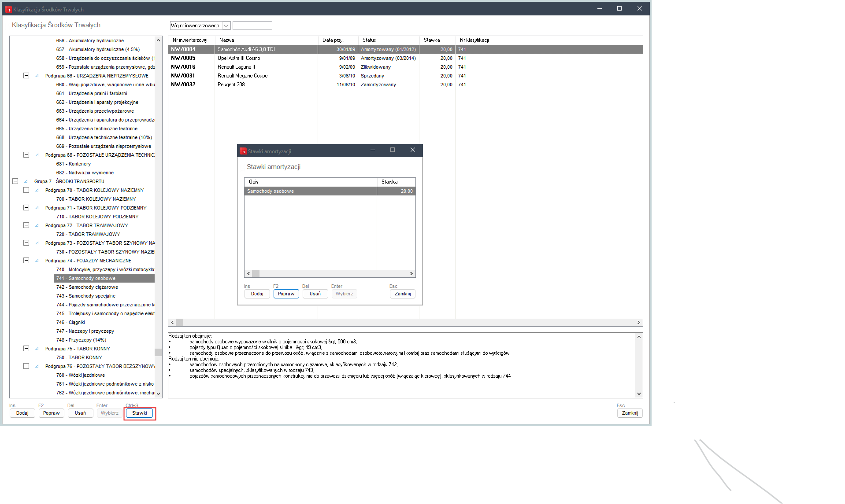
Task: Select tree item 681 - Kontenery
Action: (x=74, y=164)
